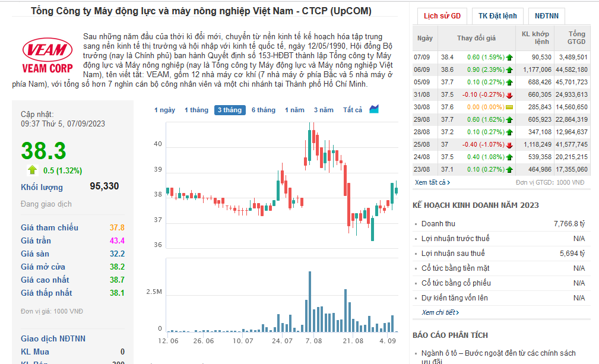Select the 1 năm chart range
599x364 pixels.
click(x=294, y=110)
